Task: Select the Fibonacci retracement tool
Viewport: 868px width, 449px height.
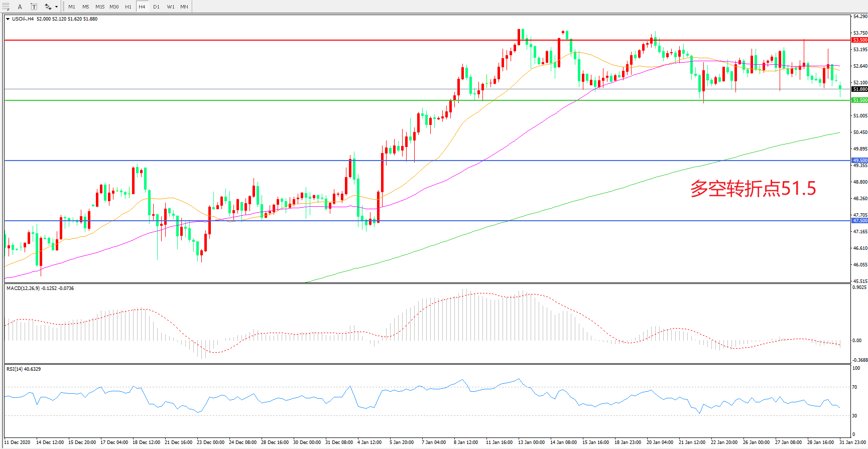Action: point(6,7)
